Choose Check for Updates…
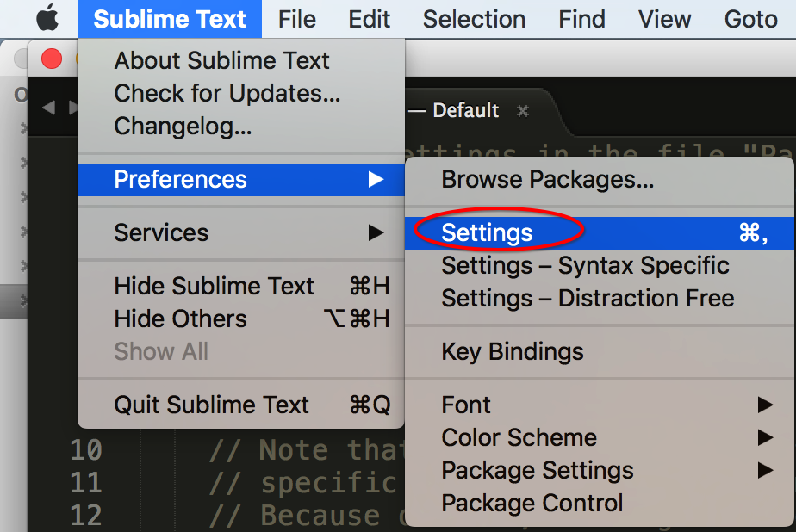 [x=227, y=93]
